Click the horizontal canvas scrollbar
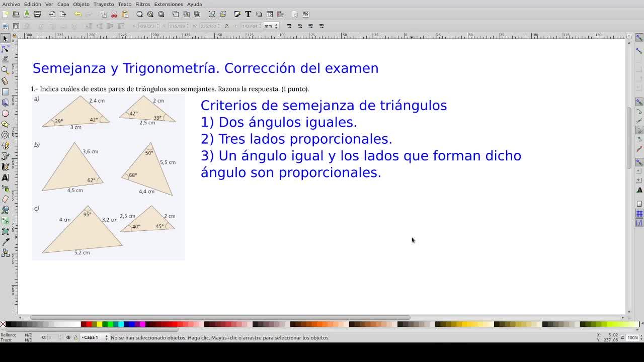This screenshot has width=644, height=362. (x=220, y=318)
